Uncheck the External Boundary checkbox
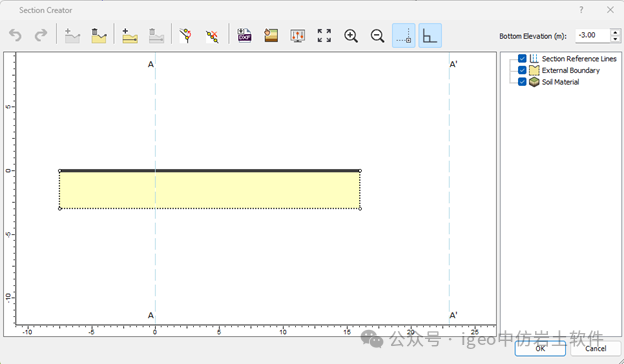This screenshot has width=624, height=364. pos(522,70)
